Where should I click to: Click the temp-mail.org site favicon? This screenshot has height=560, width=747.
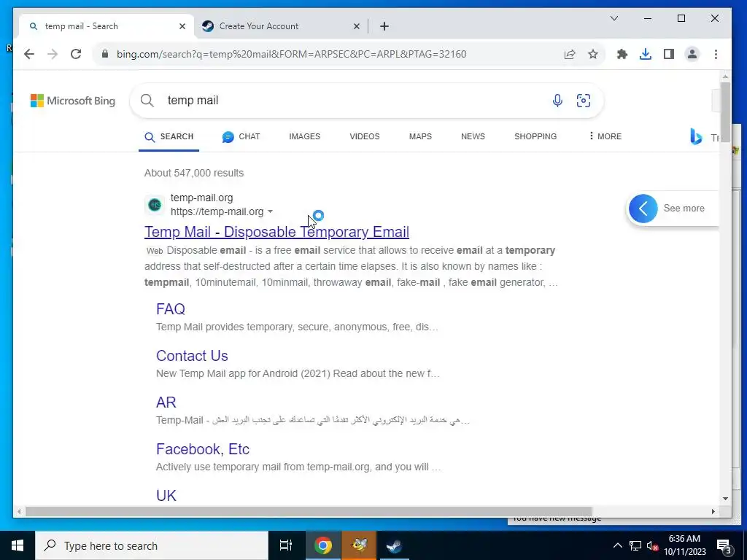tap(155, 205)
